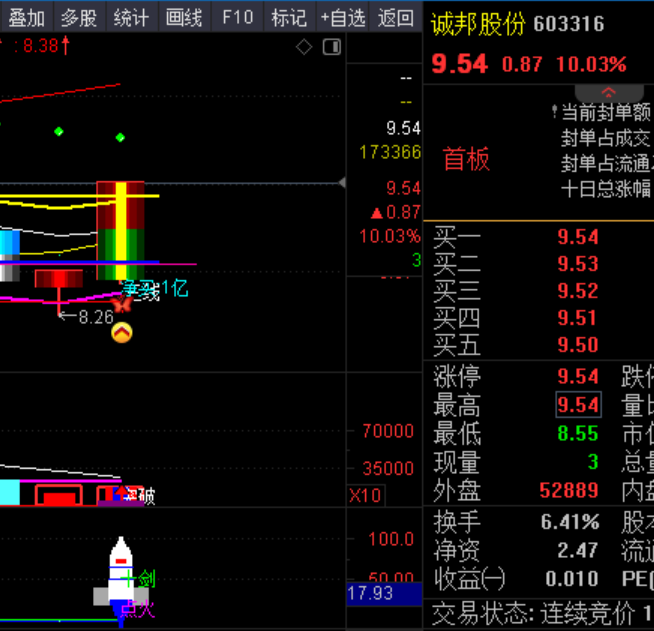Select 买五 bid price 9.50
The width and height of the screenshot is (654, 631).
click(x=578, y=345)
